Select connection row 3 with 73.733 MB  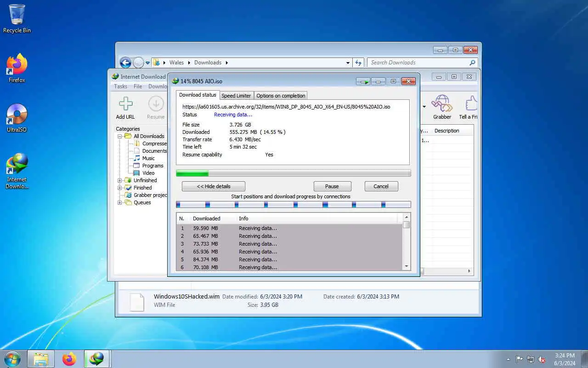[289, 244]
